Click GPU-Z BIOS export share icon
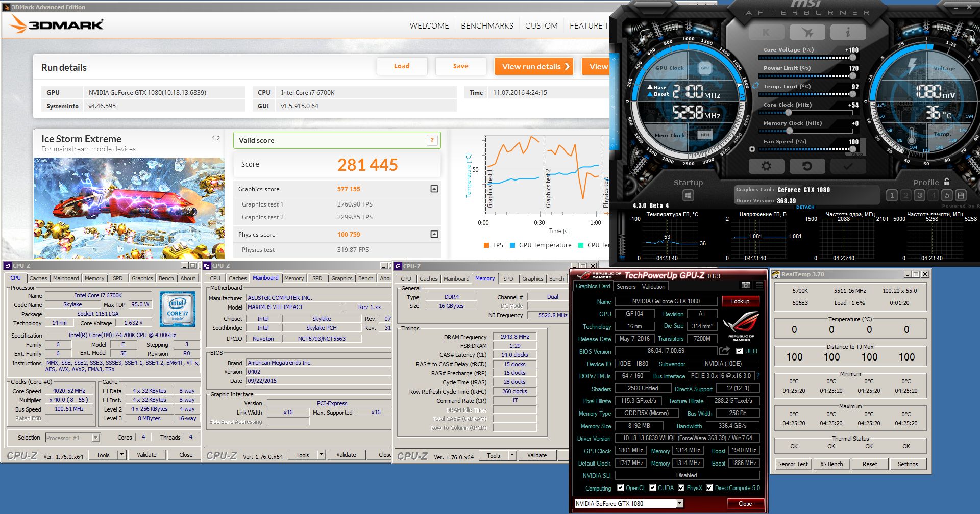Viewport: 980px width, 514px height. point(724,351)
